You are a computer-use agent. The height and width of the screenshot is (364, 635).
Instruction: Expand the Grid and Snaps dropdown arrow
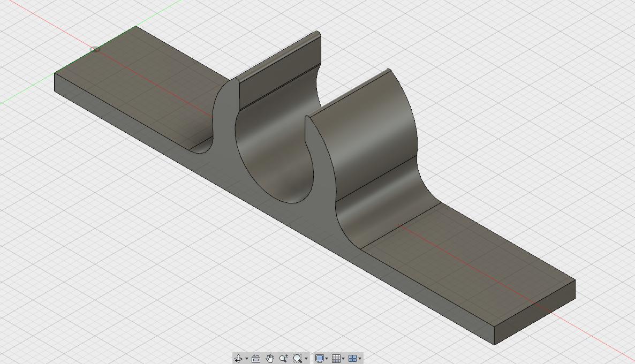tap(343, 358)
